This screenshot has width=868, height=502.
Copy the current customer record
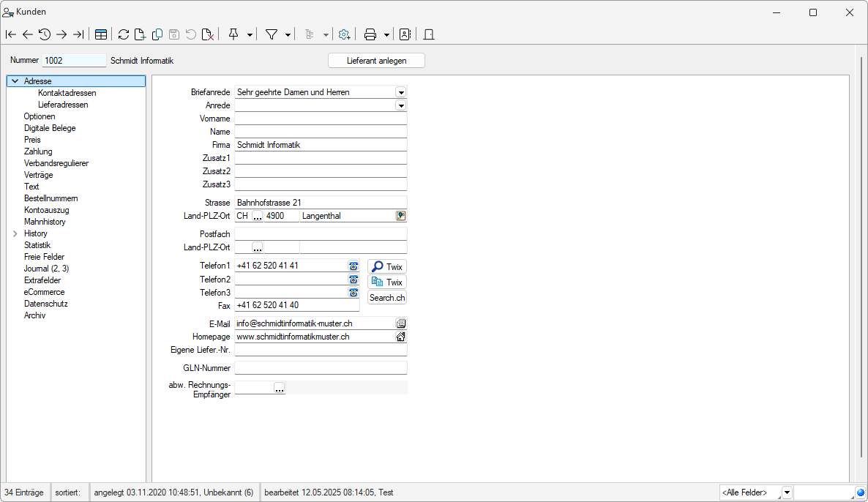157,34
